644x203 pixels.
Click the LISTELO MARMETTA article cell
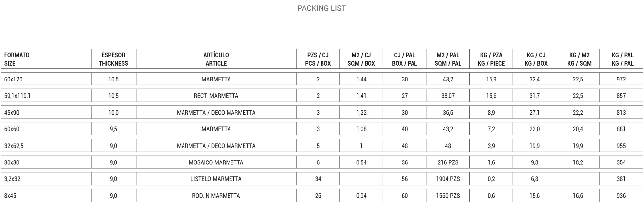[x=216, y=179]
